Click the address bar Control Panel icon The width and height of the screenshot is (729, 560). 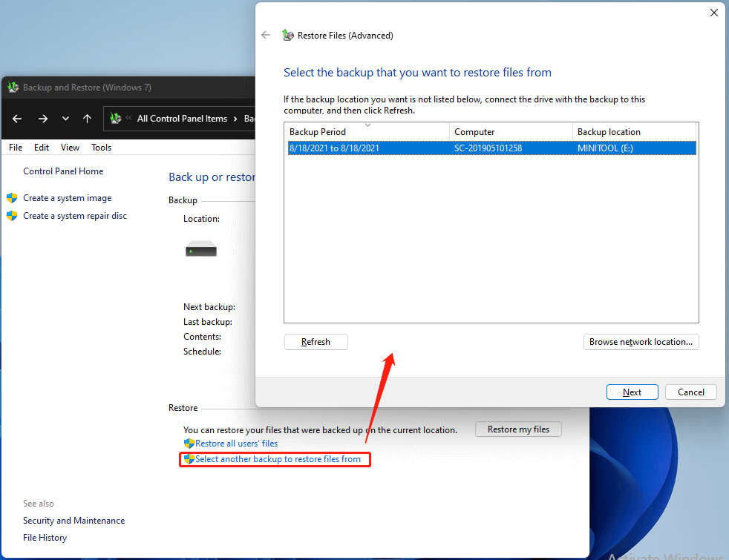[x=116, y=119]
